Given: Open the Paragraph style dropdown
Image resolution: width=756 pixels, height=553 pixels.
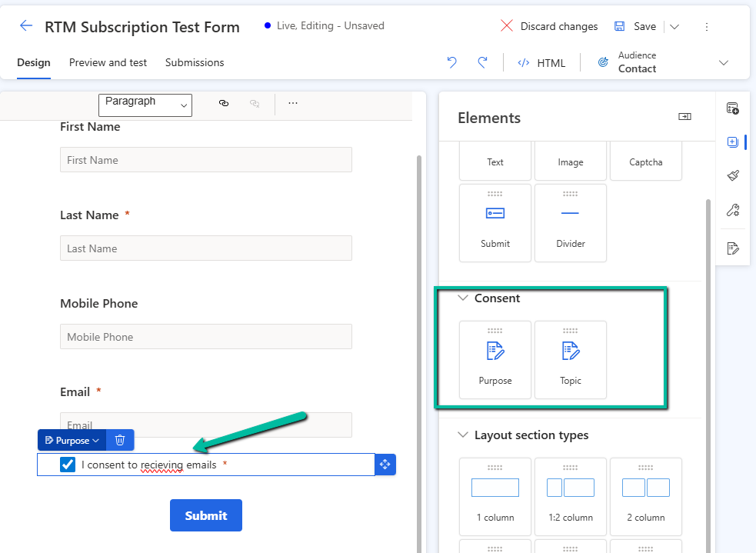Looking at the screenshot, I should point(145,104).
